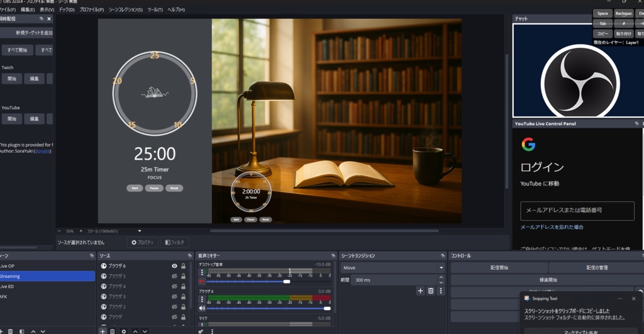644x334 pixels.
Task: Focus email or phone input field
Action: [577, 211]
